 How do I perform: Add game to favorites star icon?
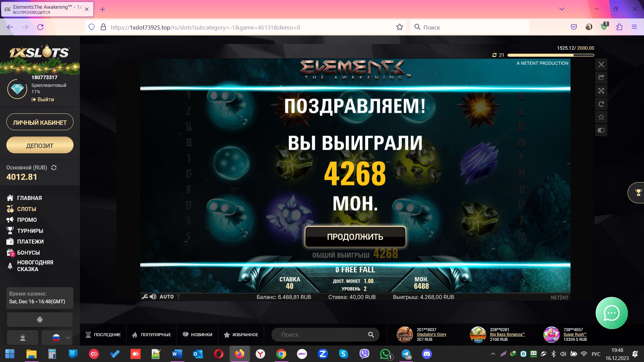[x=601, y=117]
